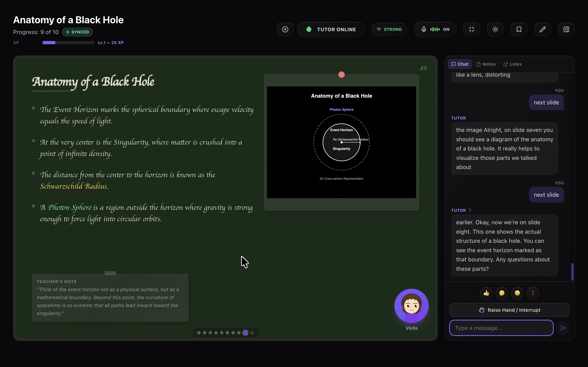
Task: Click the end session X icon
Action: point(285,29)
